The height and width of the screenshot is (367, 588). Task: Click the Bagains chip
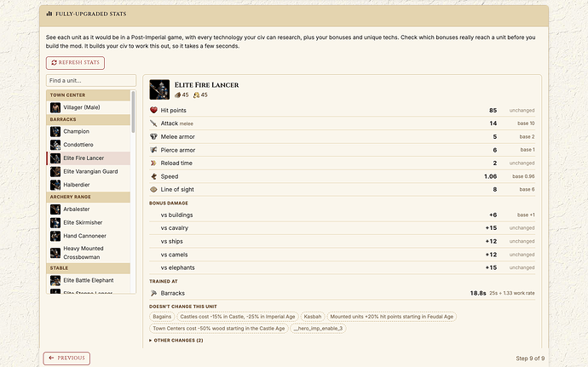[162, 317]
